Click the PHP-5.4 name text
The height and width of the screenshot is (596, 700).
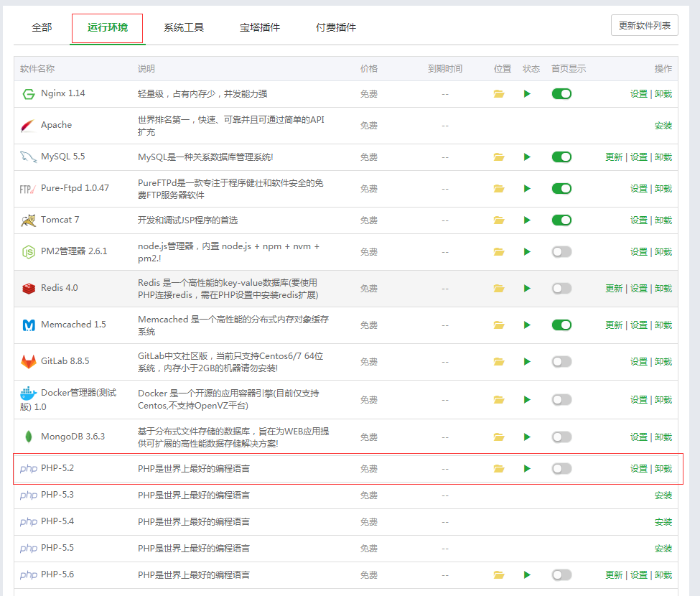coord(57,521)
